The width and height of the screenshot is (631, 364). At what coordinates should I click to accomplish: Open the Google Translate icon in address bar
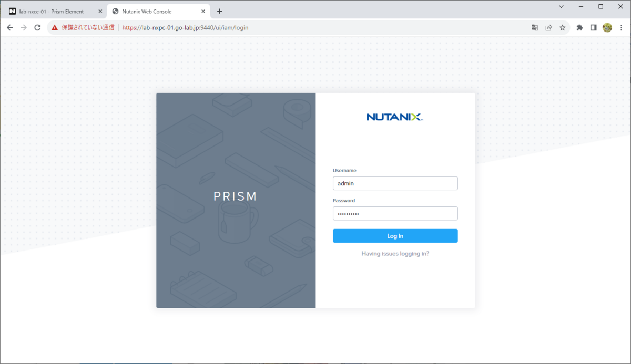535,27
